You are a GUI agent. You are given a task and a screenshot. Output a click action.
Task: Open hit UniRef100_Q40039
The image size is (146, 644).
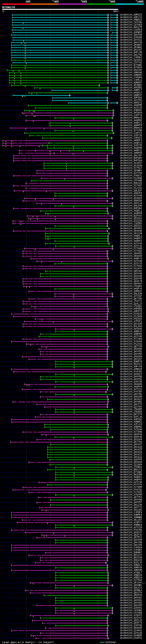(131, 42)
